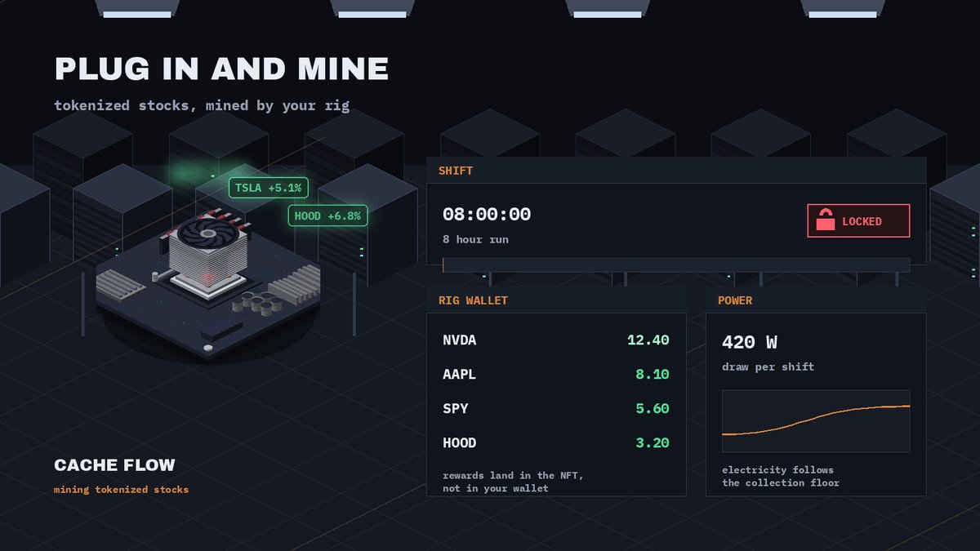Open the power draw line chart
980x551 pixels.
tap(816, 421)
